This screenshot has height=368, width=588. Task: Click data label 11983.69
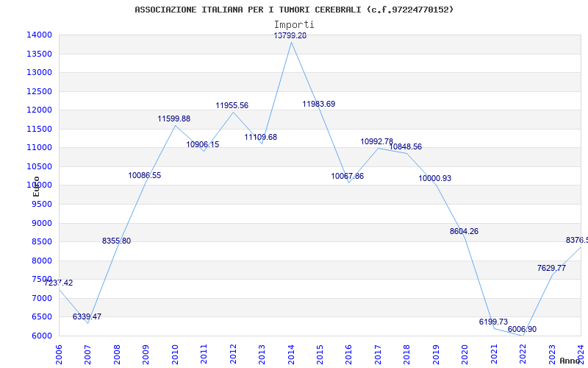click(x=319, y=104)
